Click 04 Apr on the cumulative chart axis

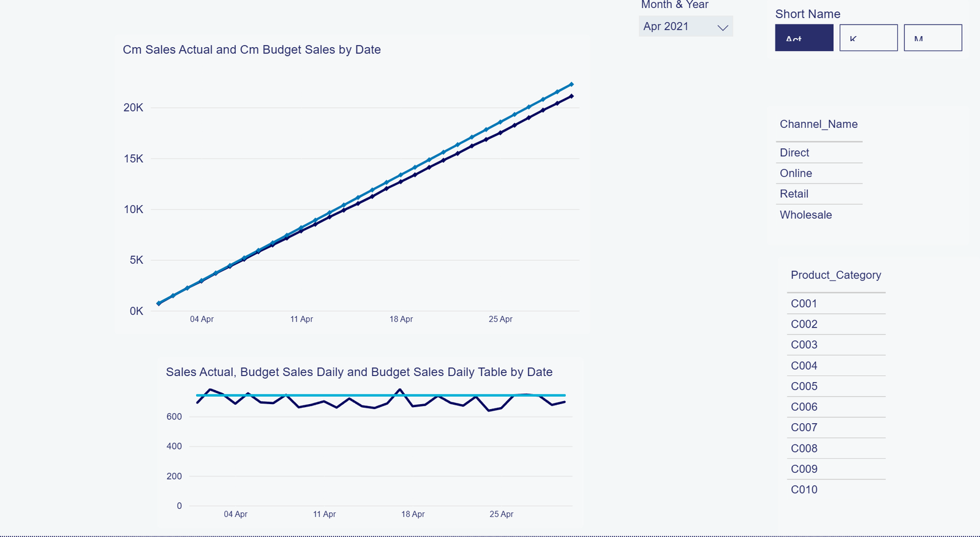point(202,319)
